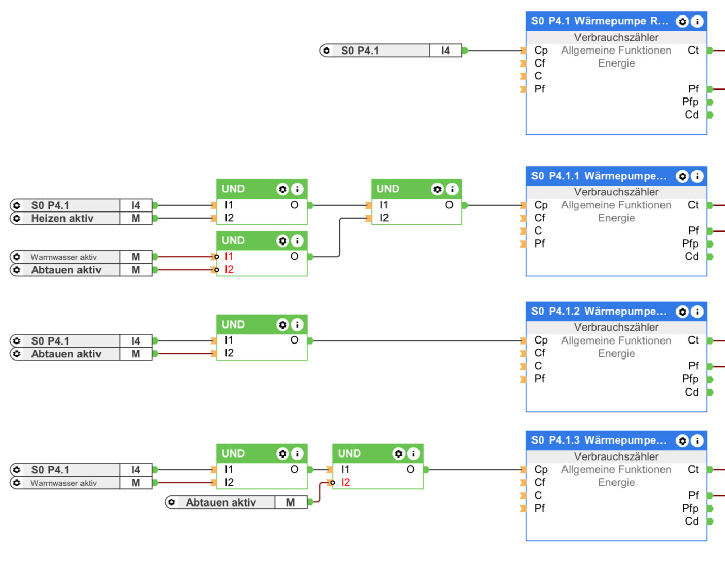
Task: Click gear icon on the Heizen aktiv marker
Action: (x=17, y=218)
